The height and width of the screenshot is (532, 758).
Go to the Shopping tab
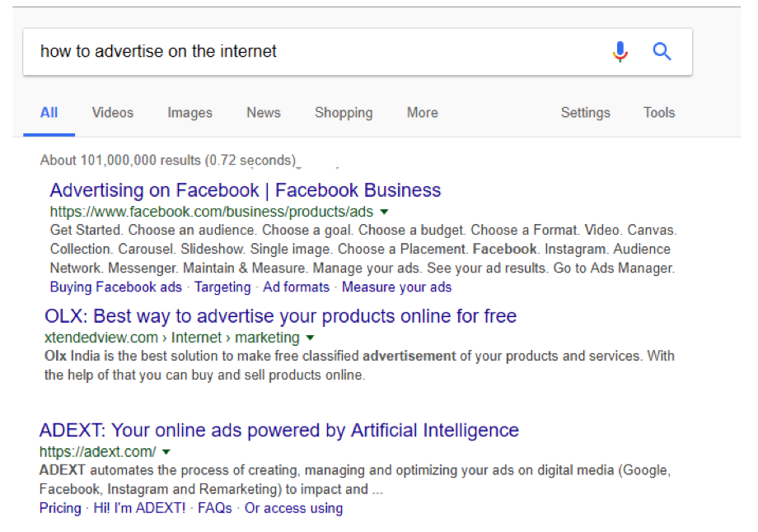344,113
